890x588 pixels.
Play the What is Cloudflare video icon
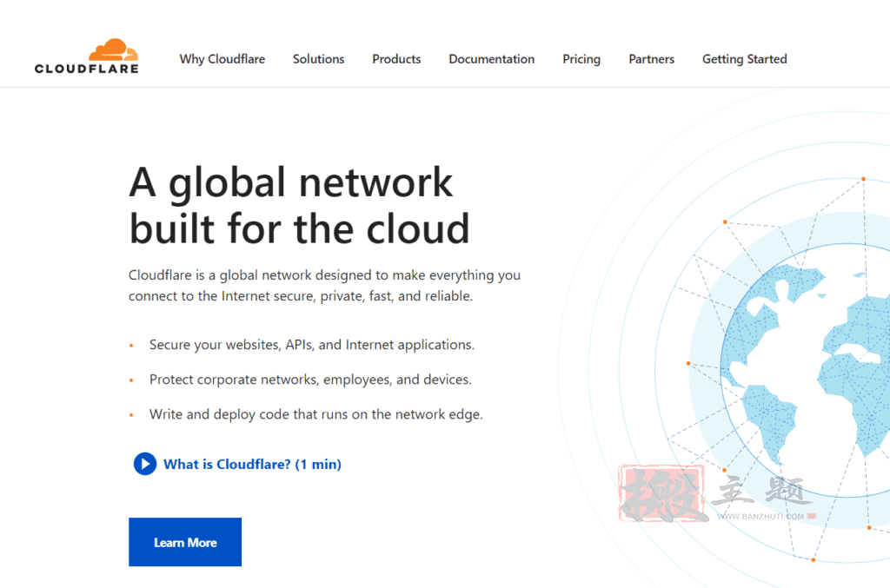coord(145,464)
